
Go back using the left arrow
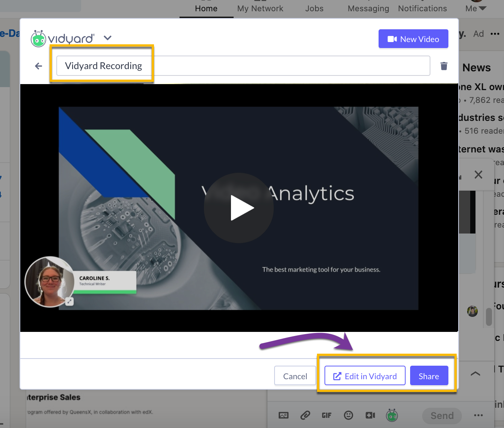[38, 66]
